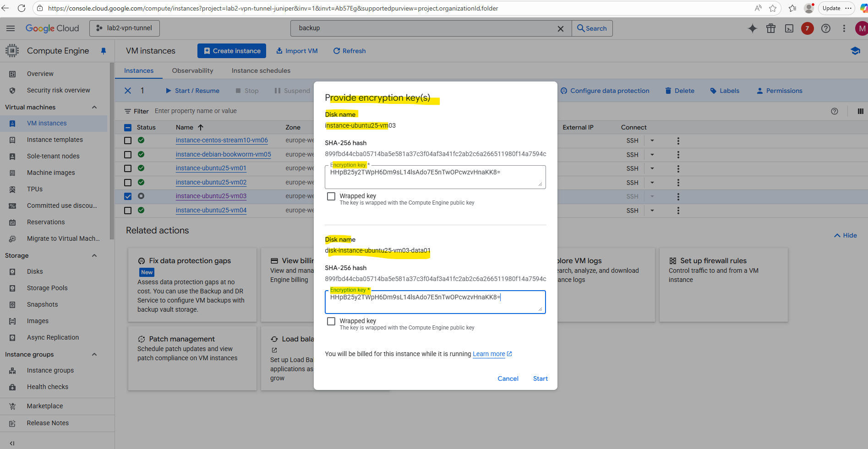Screen dimensions: 868x449
Task: Open more actions for instance-centos-stream10-vm06
Action: pos(678,141)
